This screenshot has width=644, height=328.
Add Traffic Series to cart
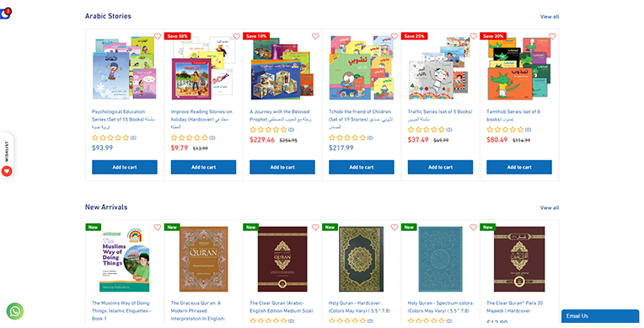point(440,167)
